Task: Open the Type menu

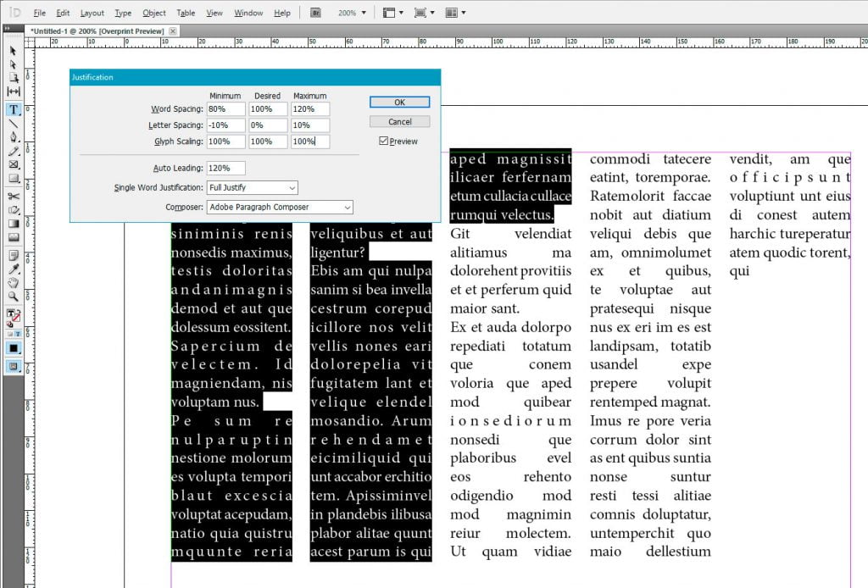Action: tap(123, 13)
